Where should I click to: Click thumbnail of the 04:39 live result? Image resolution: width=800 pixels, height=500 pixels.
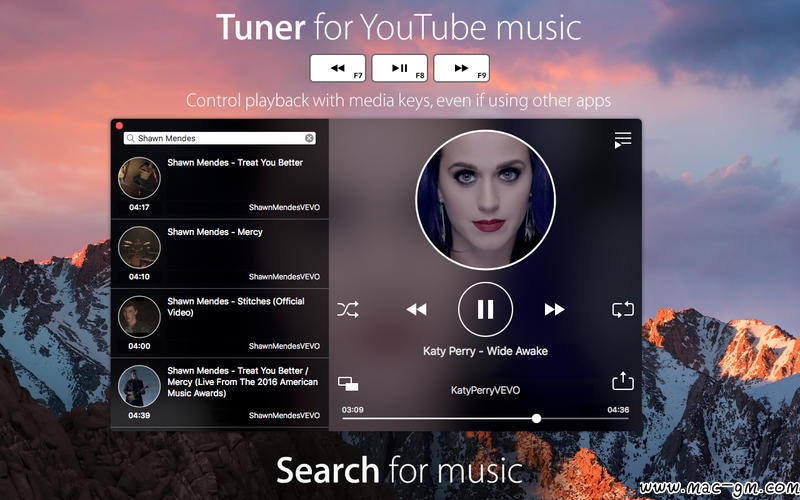tap(139, 386)
